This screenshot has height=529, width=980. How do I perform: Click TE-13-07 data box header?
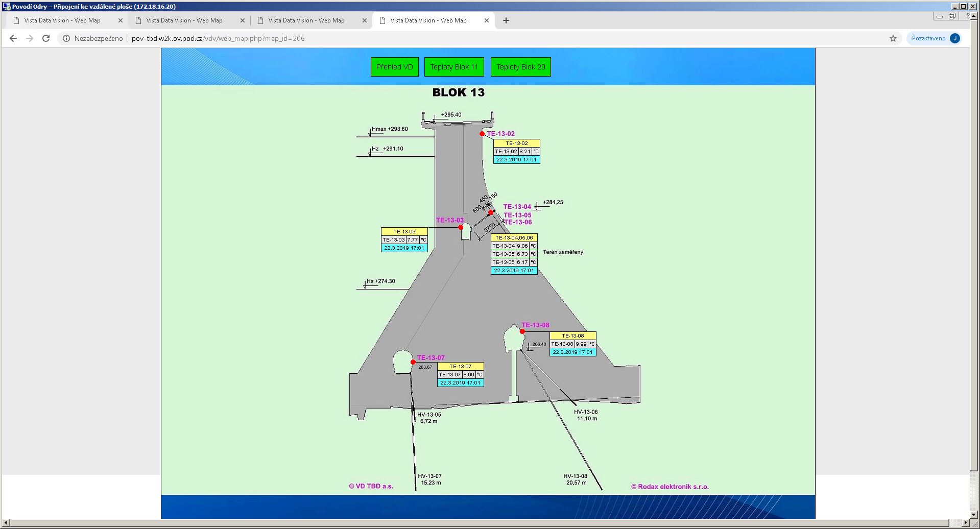(x=461, y=367)
